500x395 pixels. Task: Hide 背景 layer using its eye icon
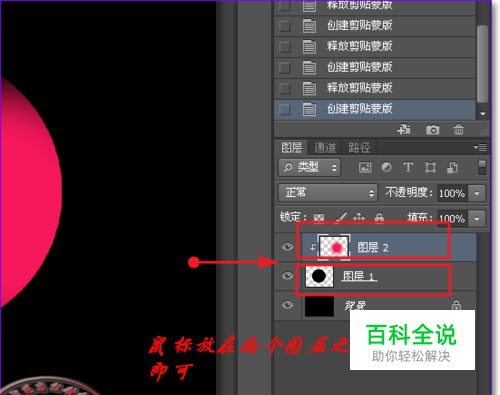pyautogui.click(x=287, y=305)
